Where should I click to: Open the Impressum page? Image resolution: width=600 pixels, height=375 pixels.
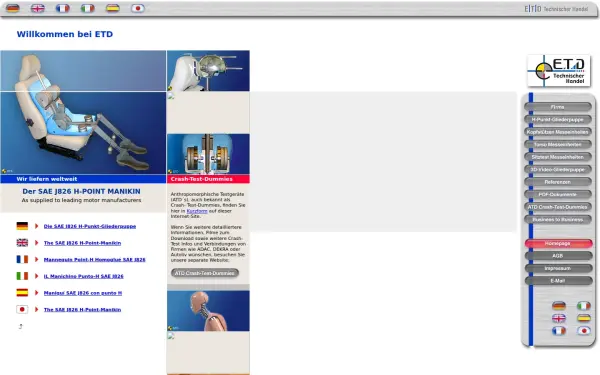(x=558, y=269)
